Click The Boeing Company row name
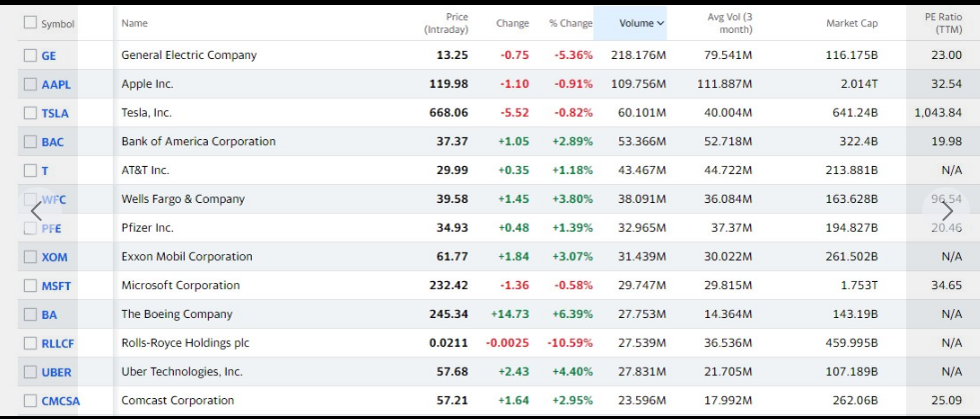This screenshot has width=980, height=419. 177,315
